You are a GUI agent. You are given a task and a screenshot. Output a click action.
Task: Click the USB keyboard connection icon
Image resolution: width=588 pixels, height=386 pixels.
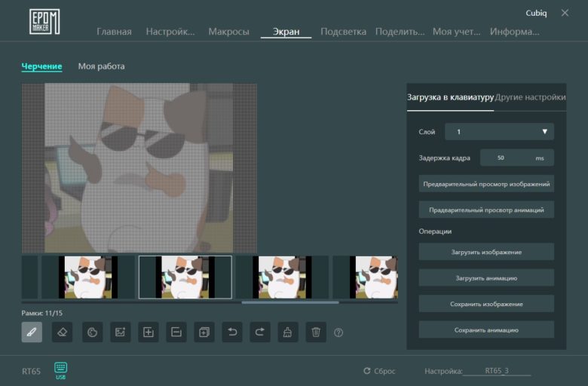[61, 370]
